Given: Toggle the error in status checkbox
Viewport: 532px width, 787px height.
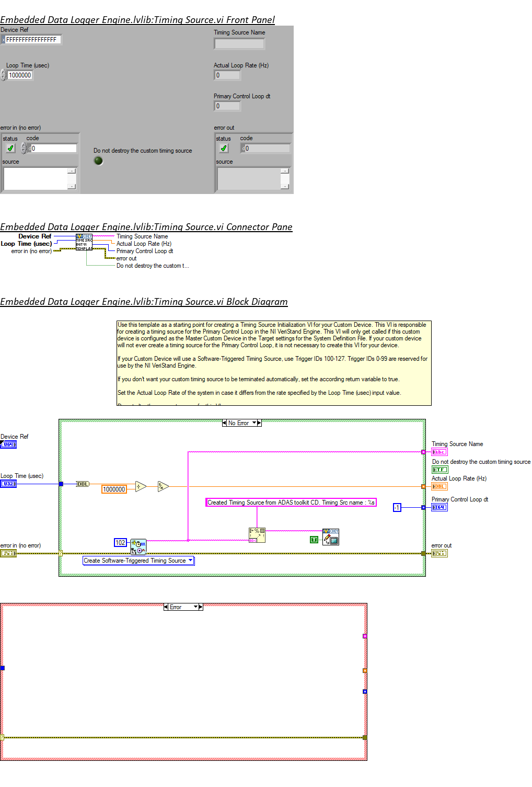Looking at the screenshot, I should 10,149.
